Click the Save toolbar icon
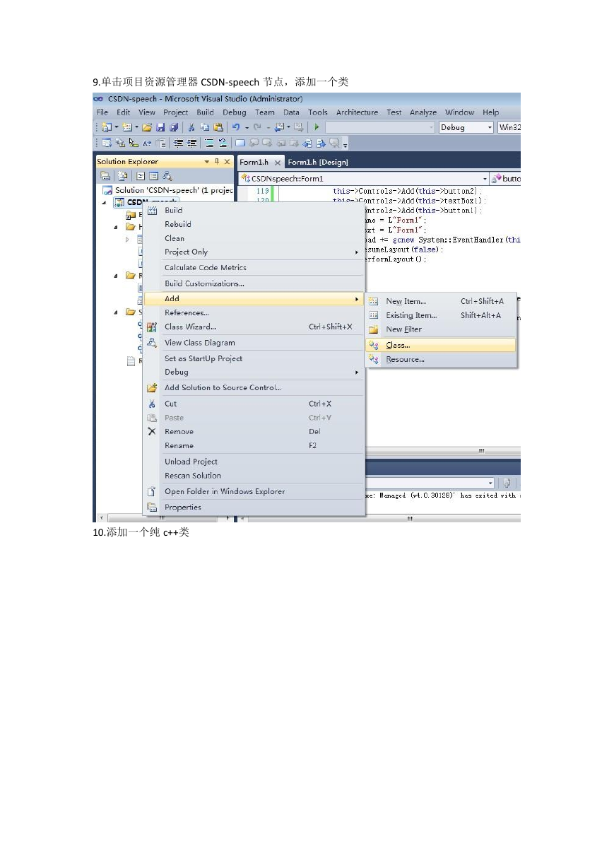 coord(160,127)
